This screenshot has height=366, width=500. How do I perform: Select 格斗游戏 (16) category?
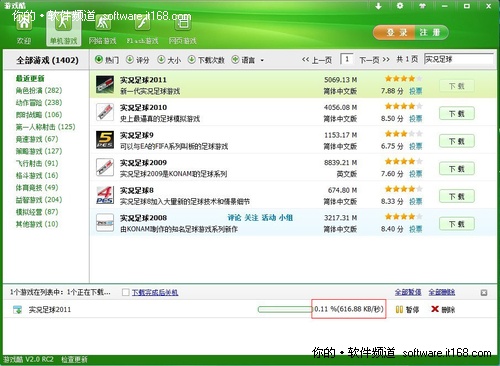pos(37,175)
